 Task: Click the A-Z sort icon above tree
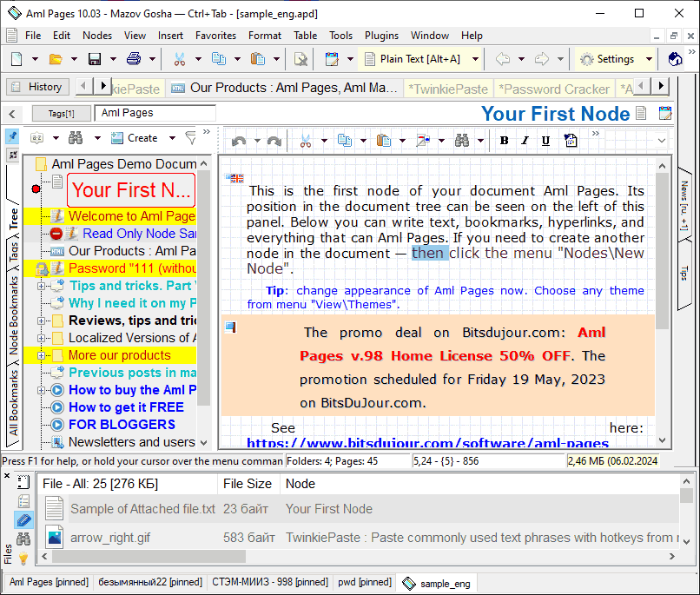pos(37,138)
